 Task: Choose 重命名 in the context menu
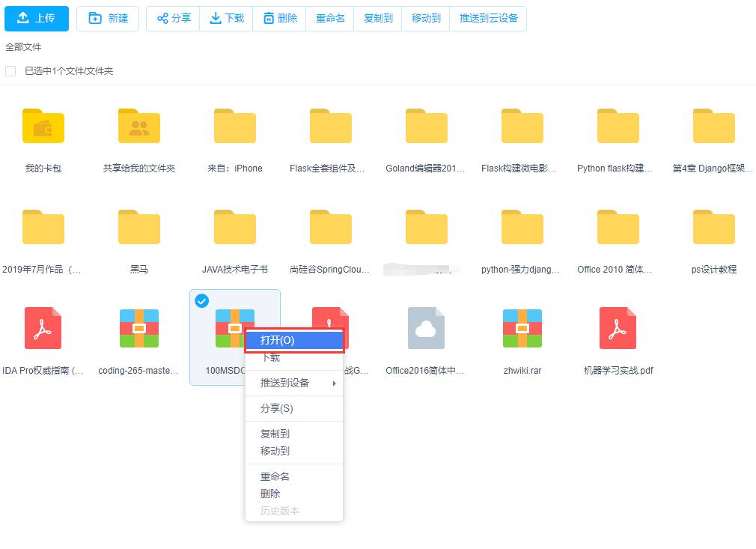(295, 476)
